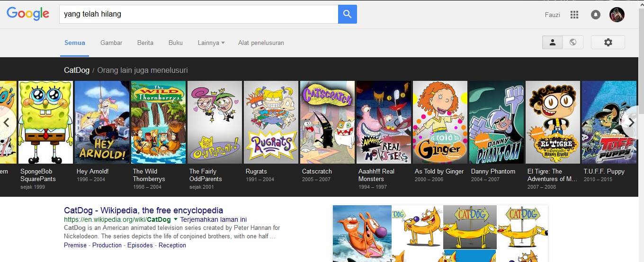Image resolution: width=644 pixels, height=262 pixels.
Task: Open the Google apps grid
Action: 574,15
